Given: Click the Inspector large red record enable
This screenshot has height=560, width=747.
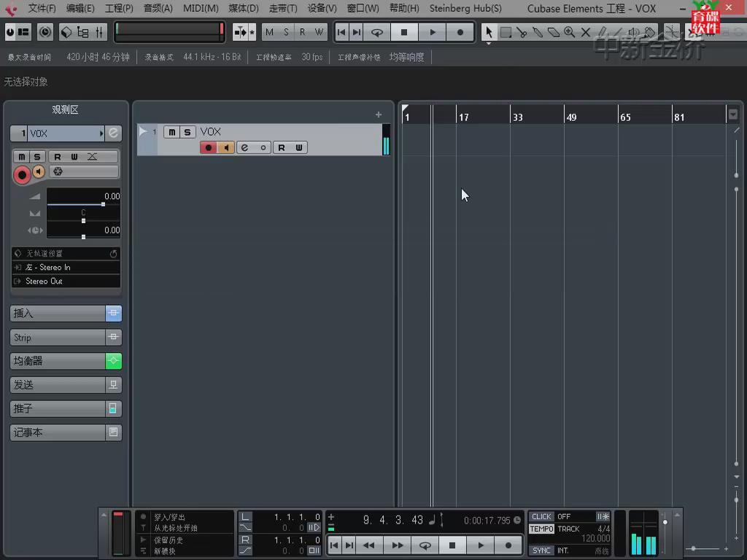Looking at the screenshot, I should (21, 175).
